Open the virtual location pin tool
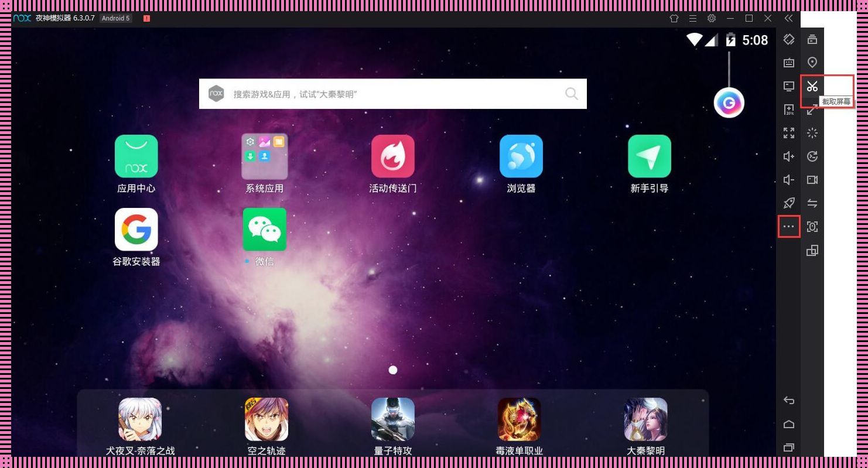 pyautogui.click(x=812, y=63)
